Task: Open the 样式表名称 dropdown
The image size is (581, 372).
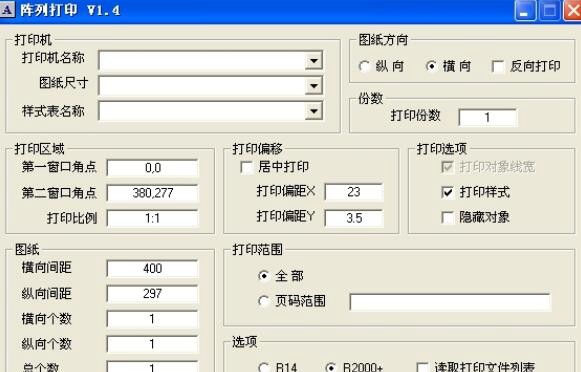Action: coord(314,111)
